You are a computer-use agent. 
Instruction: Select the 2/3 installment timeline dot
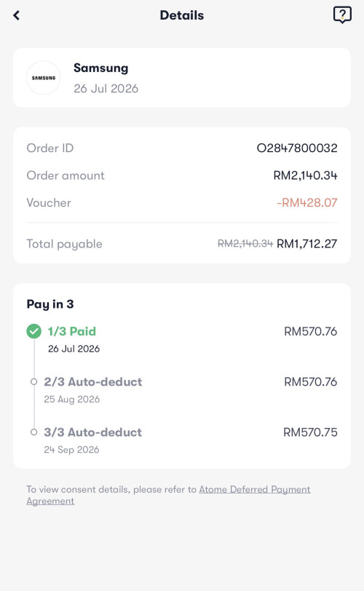(34, 382)
